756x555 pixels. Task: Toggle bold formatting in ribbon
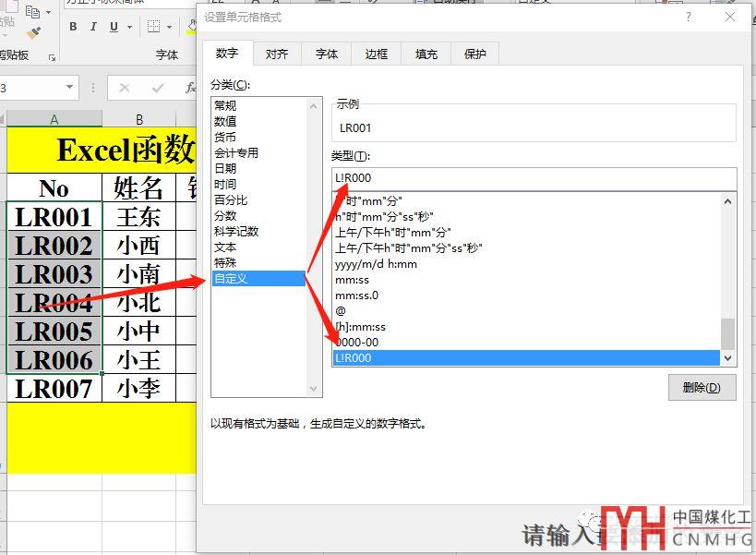pyautogui.click(x=73, y=27)
